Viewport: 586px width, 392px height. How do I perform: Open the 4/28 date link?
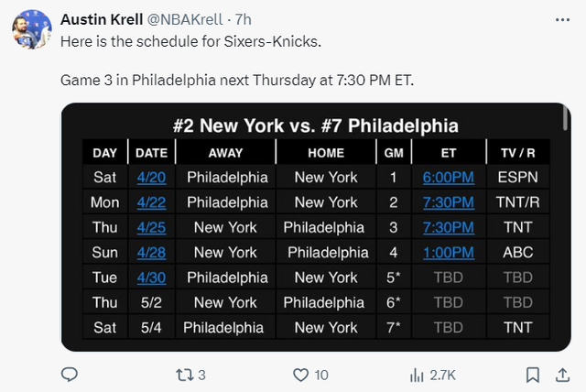click(x=150, y=252)
